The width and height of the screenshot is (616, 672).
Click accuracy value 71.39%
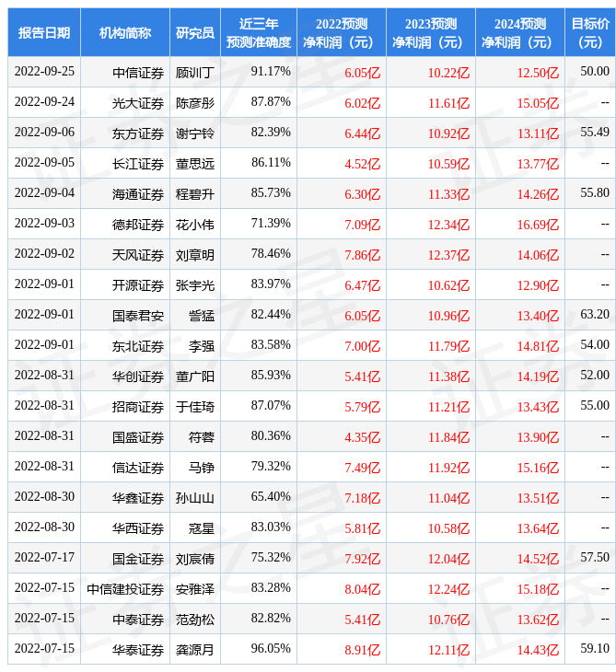coord(271,224)
